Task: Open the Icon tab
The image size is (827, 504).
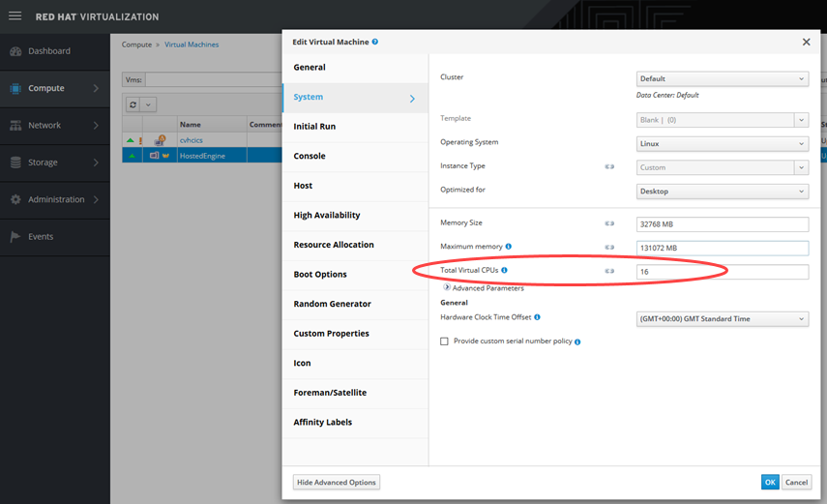Action: click(x=355, y=363)
